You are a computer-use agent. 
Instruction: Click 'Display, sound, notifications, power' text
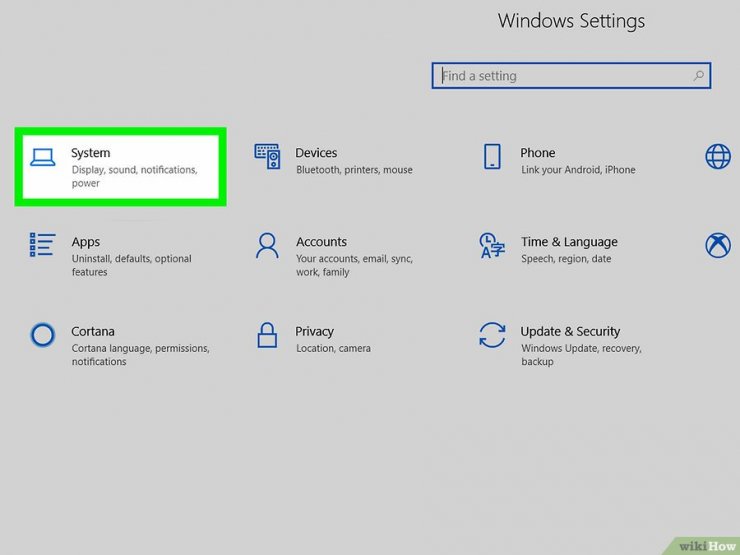click(135, 177)
